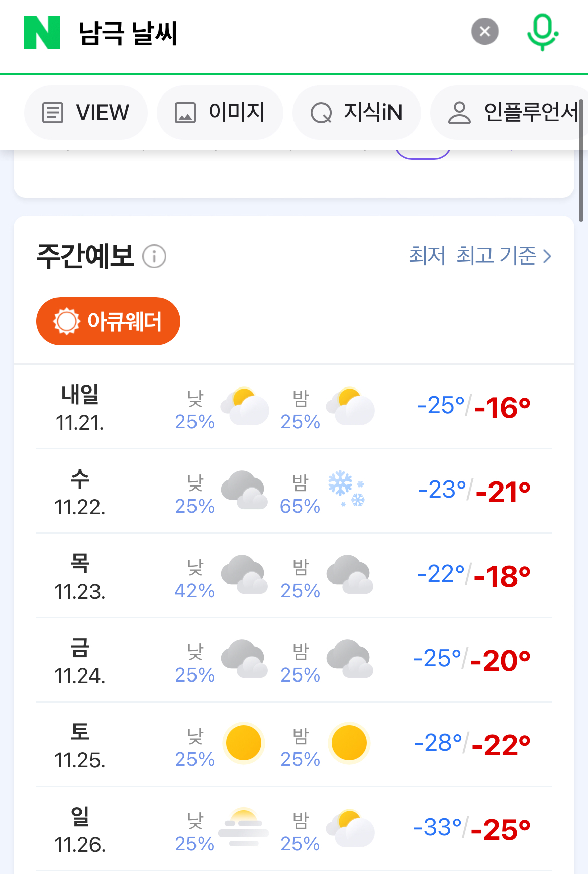This screenshot has width=588, height=874.
Task: Open the weekly forecast info icon
Action: pyautogui.click(x=154, y=256)
